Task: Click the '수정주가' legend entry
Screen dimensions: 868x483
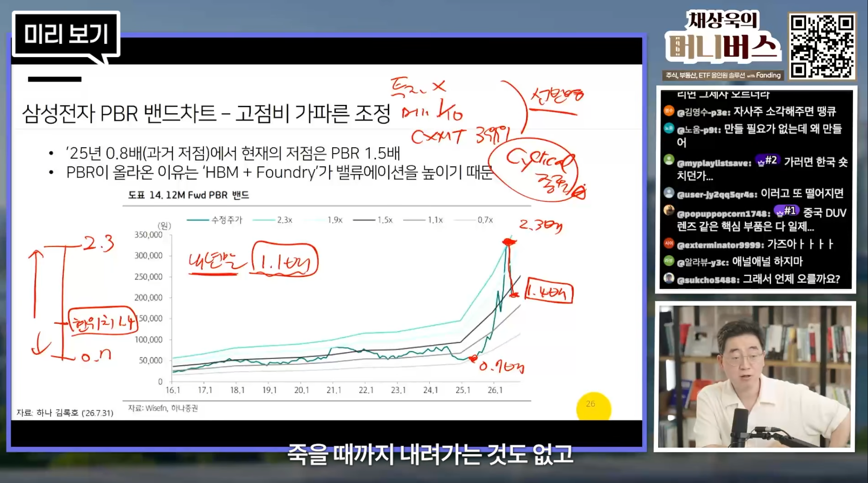Action: [215, 220]
